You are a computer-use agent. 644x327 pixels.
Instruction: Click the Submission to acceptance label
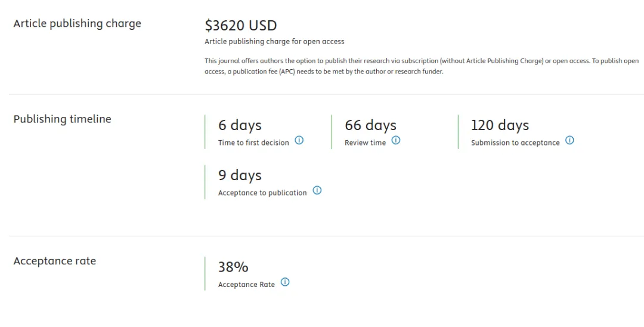click(515, 143)
